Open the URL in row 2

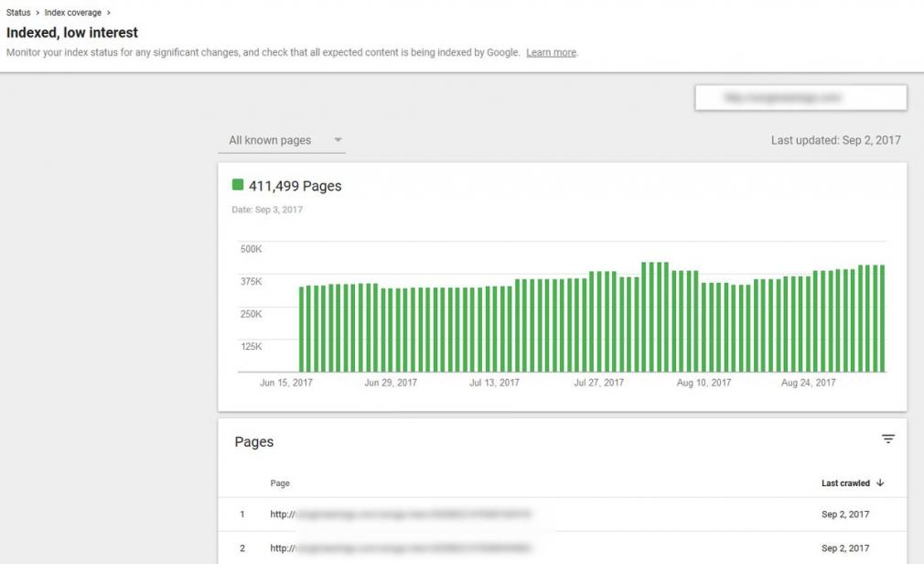click(401, 548)
